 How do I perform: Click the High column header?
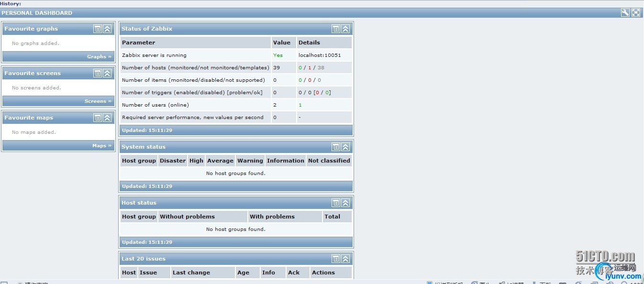pos(196,161)
